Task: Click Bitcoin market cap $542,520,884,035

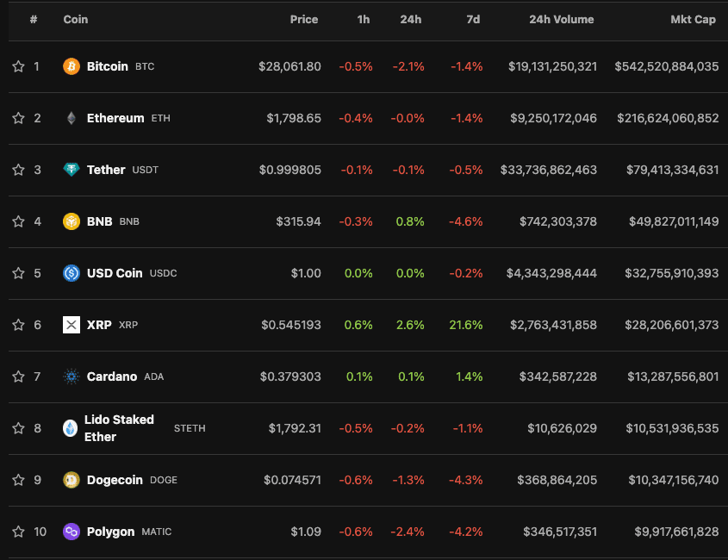Action: click(667, 66)
